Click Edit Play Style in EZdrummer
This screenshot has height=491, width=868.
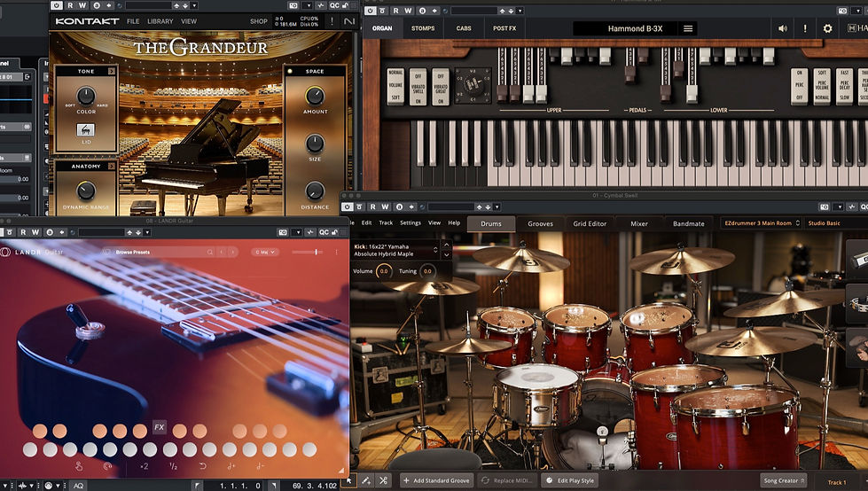(x=570, y=480)
